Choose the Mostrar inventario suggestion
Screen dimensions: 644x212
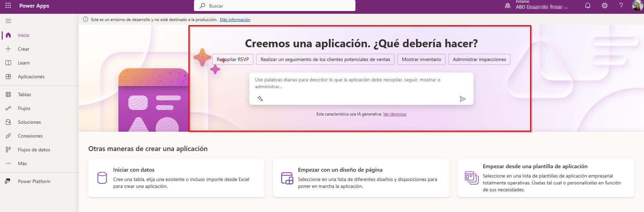(421, 59)
